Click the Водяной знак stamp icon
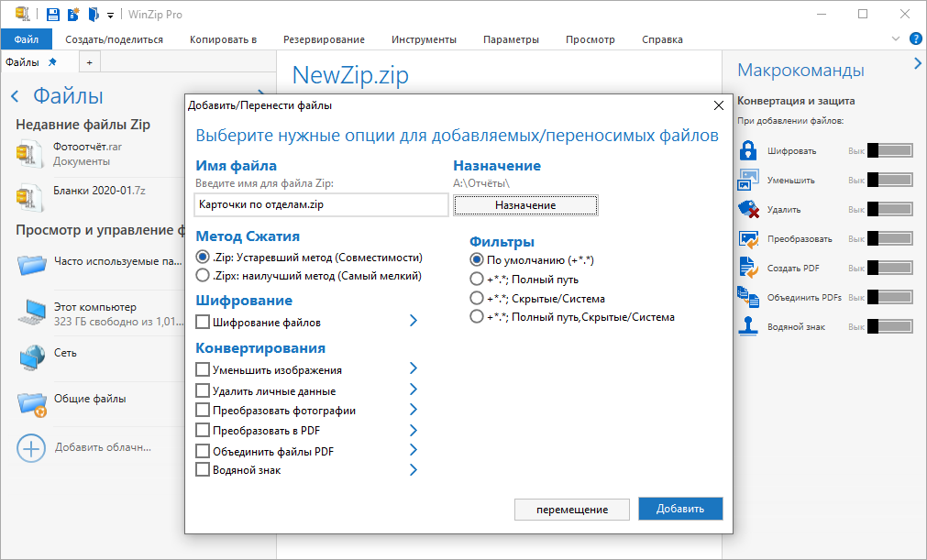 click(x=748, y=326)
